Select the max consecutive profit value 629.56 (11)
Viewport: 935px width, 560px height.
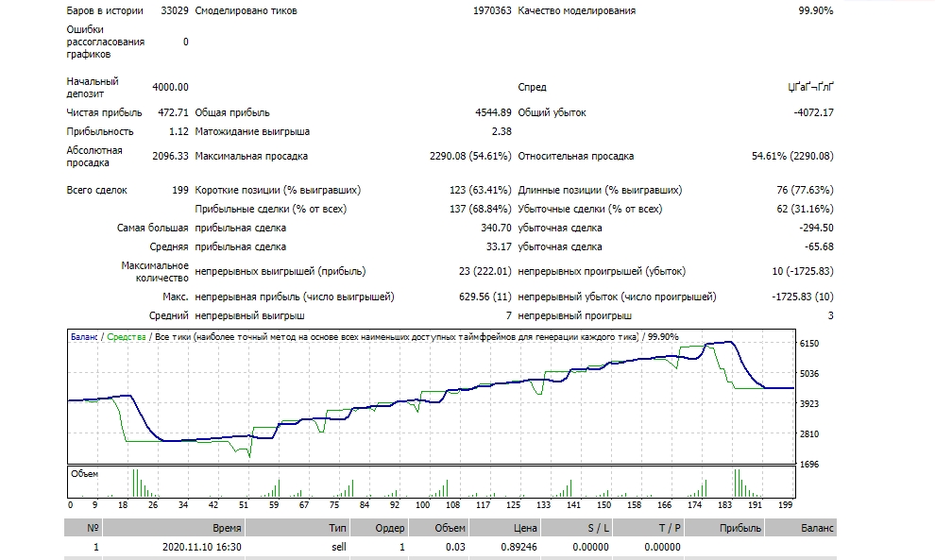pos(484,297)
